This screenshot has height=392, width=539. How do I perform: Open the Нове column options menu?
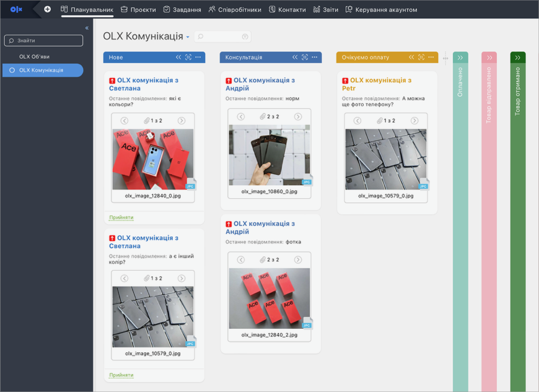tap(198, 57)
